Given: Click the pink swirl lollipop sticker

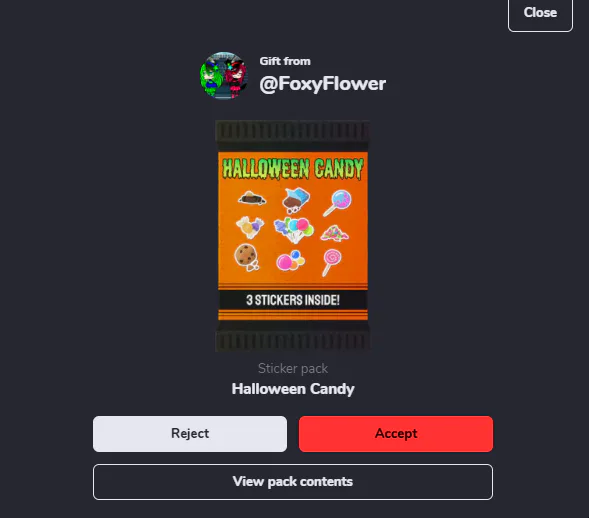Looking at the screenshot, I should [x=331, y=262].
